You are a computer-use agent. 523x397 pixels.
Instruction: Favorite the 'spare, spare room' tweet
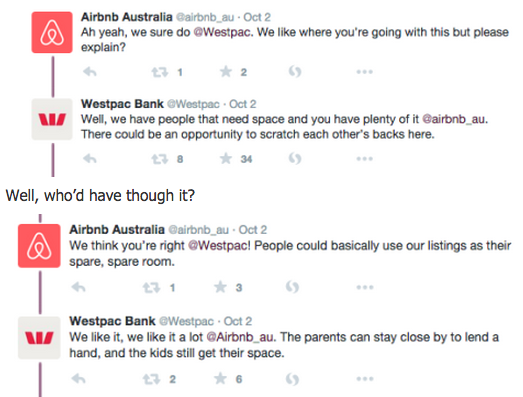220,287
